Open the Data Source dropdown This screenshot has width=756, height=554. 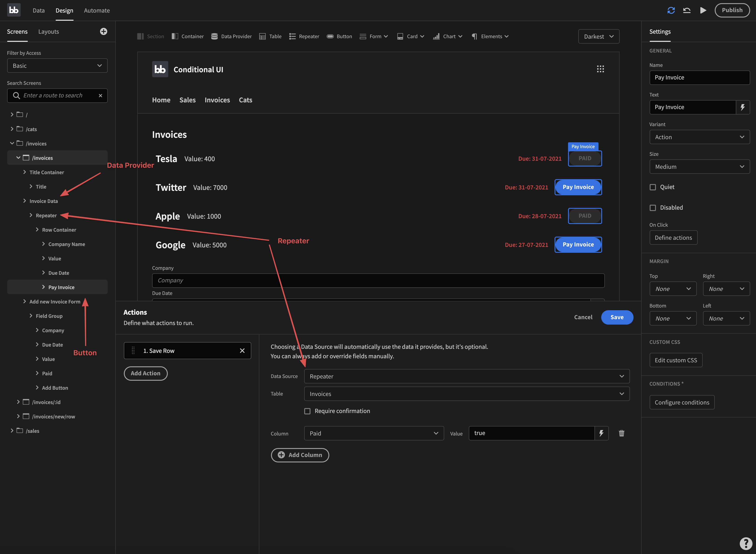[466, 376]
